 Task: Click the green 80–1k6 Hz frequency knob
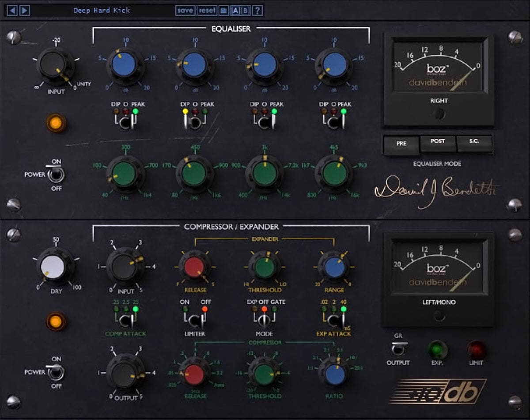pos(195,174)
